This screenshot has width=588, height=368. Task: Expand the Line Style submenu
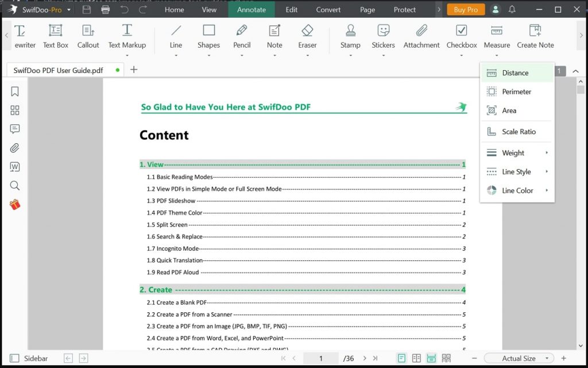[516, 171]
